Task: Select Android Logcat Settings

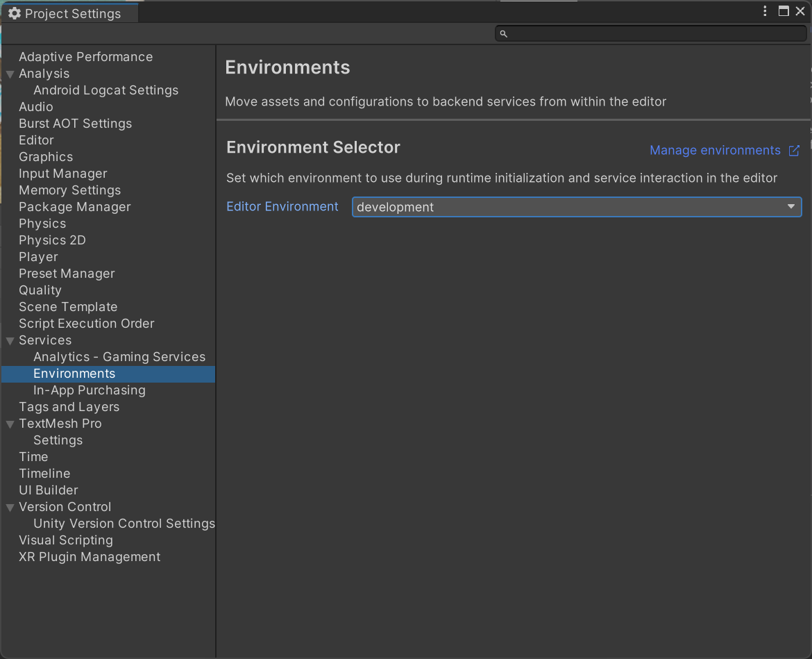Action: (x=105, y=90)
